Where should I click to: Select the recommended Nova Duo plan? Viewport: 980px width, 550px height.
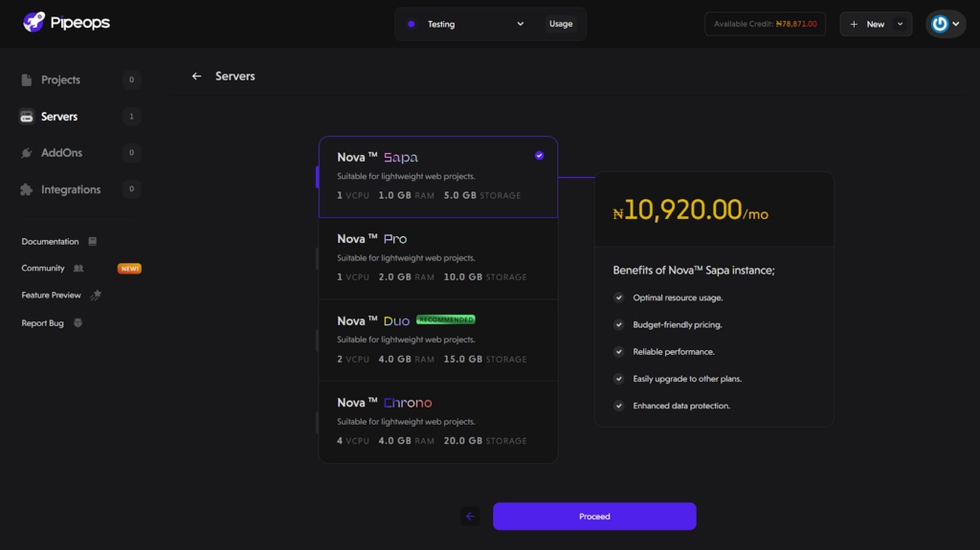(437, 340)
